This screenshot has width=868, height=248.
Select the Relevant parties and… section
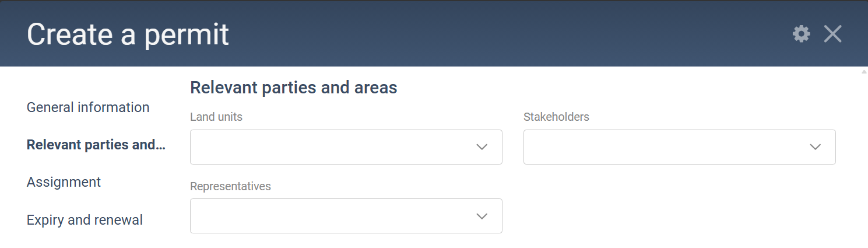96,145
